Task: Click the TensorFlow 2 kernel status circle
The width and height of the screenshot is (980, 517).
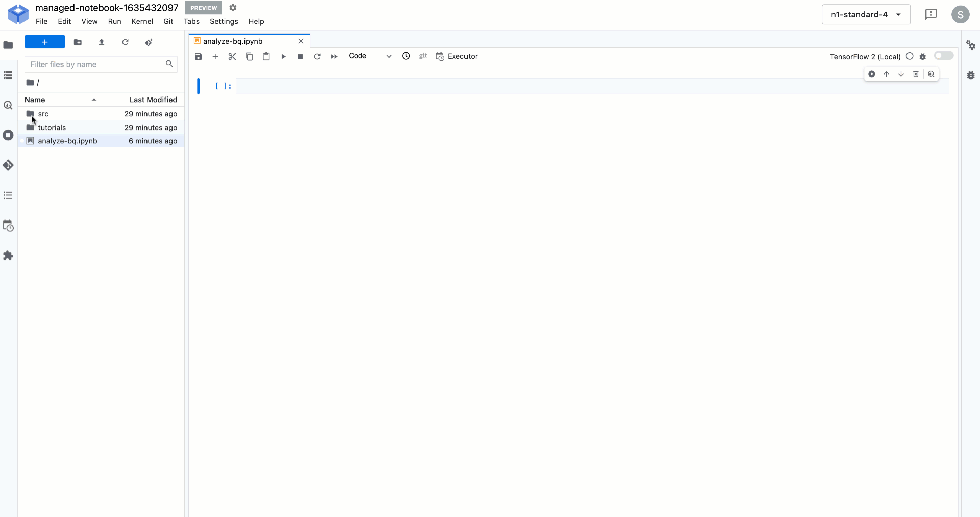Action: (x=910, y=56)
